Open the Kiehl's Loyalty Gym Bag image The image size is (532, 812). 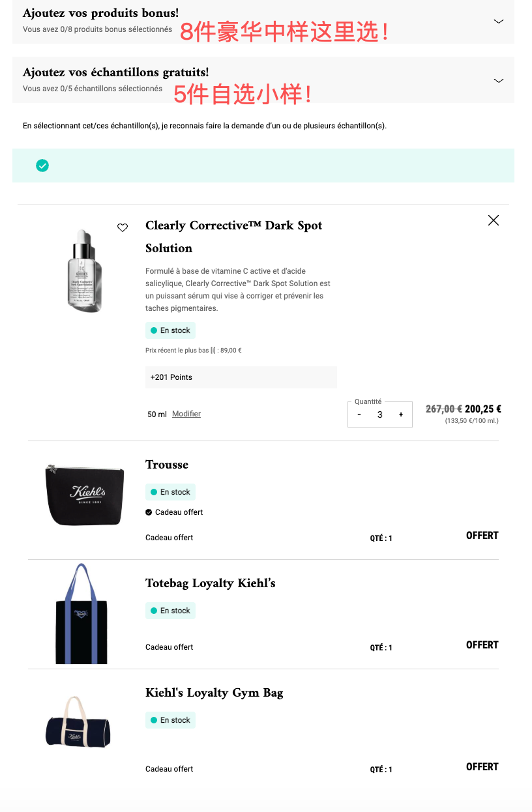(x=78, y=722)
